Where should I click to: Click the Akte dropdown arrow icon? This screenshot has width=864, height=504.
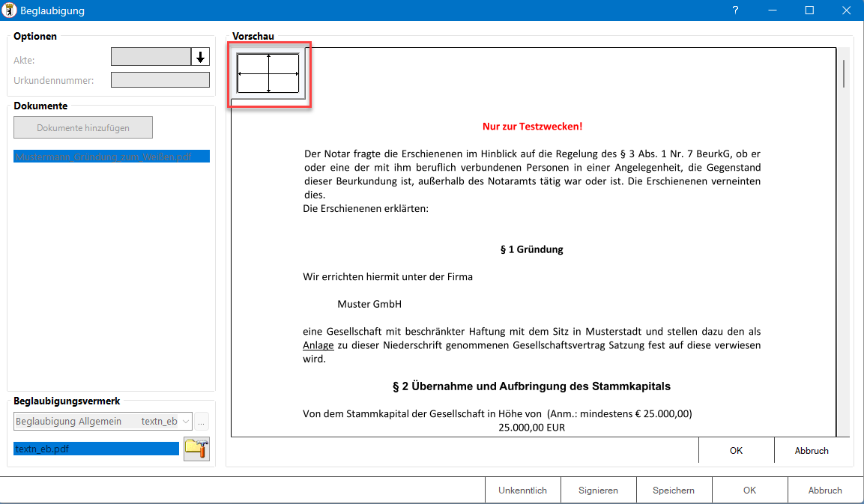(199, 56)
